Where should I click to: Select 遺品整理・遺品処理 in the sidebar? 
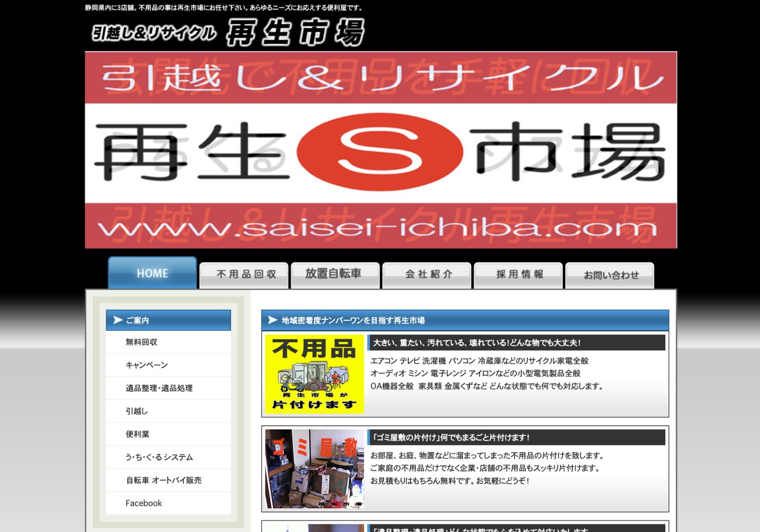(x=159, y=388)
